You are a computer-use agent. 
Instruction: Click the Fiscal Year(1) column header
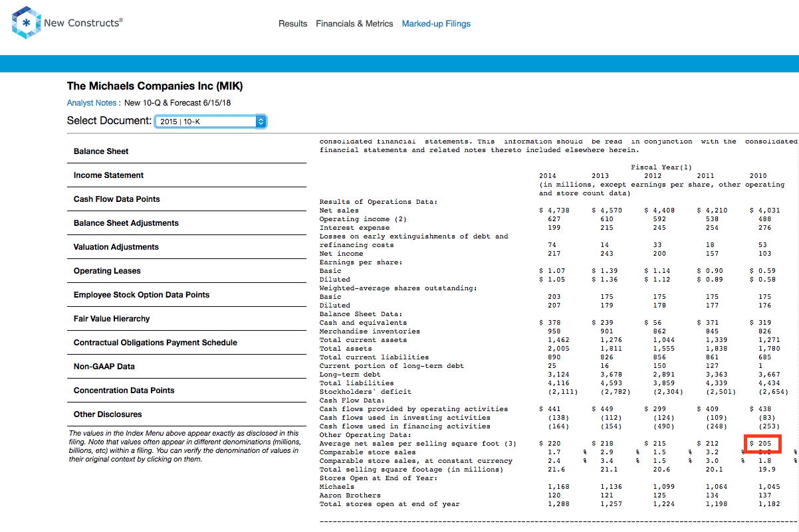click(x=661, y=167)
